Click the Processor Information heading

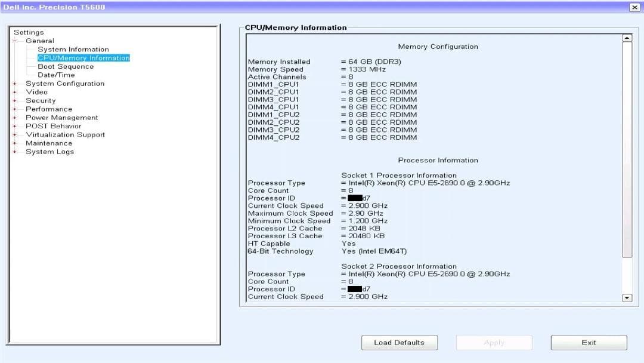[x=438, y=161]
